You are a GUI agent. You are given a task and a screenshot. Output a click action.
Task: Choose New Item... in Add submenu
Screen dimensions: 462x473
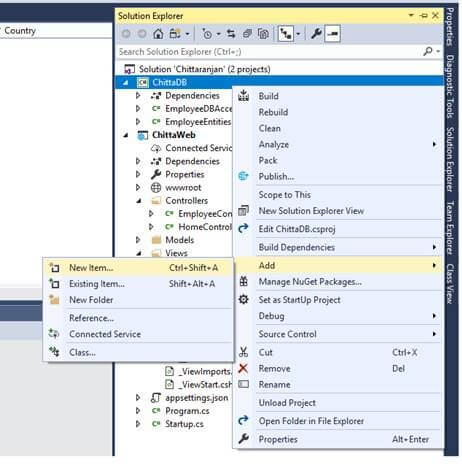(138, 268)
